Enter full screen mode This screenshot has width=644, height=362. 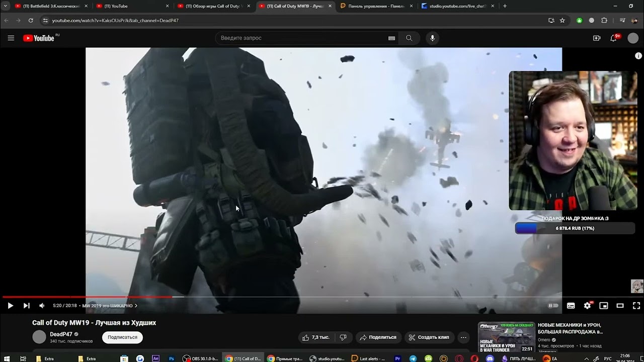[x=636, y=306]
